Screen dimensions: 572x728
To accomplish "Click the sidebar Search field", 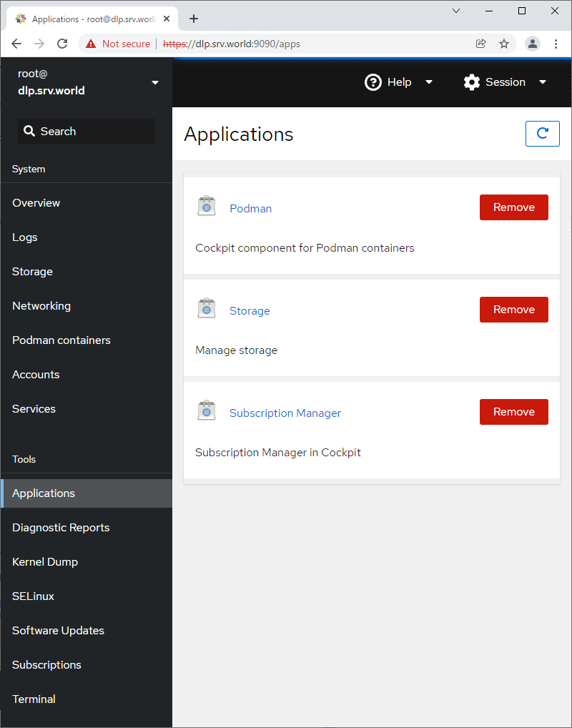I will [x=87, y=132].
